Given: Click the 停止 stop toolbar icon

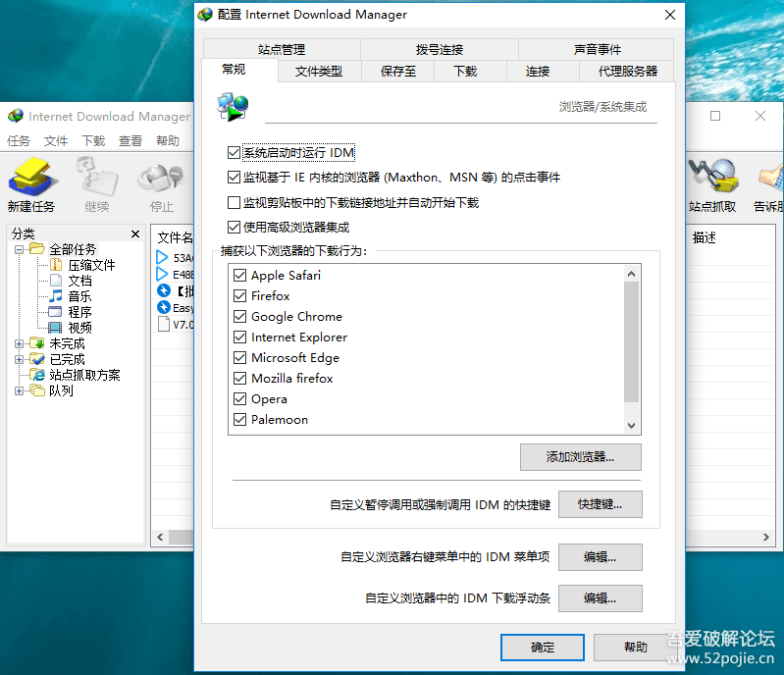Looking at the screenshot, I should pos(161,179).
